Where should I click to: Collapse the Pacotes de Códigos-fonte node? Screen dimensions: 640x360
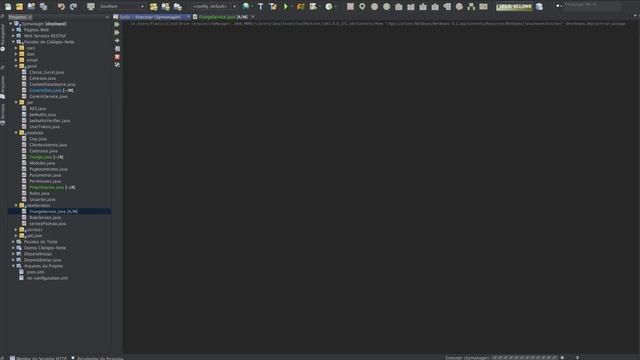(13, 42)
